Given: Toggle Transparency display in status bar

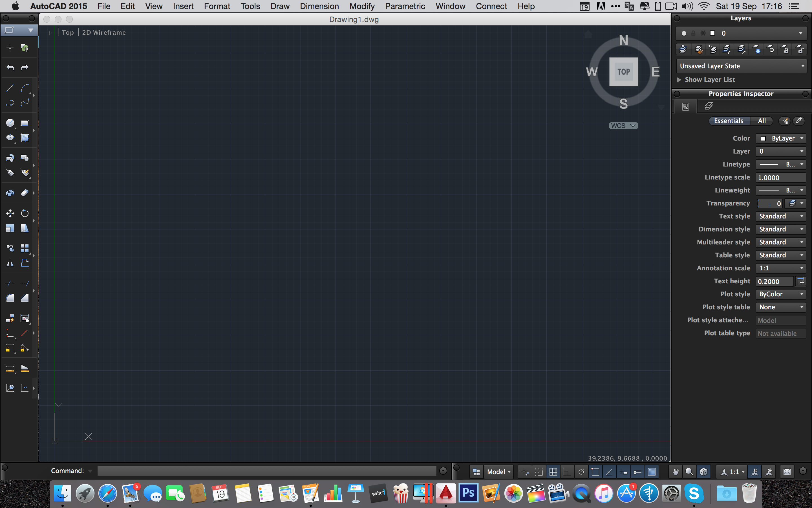Looking at the screenshot, I should tap(652, 472).
